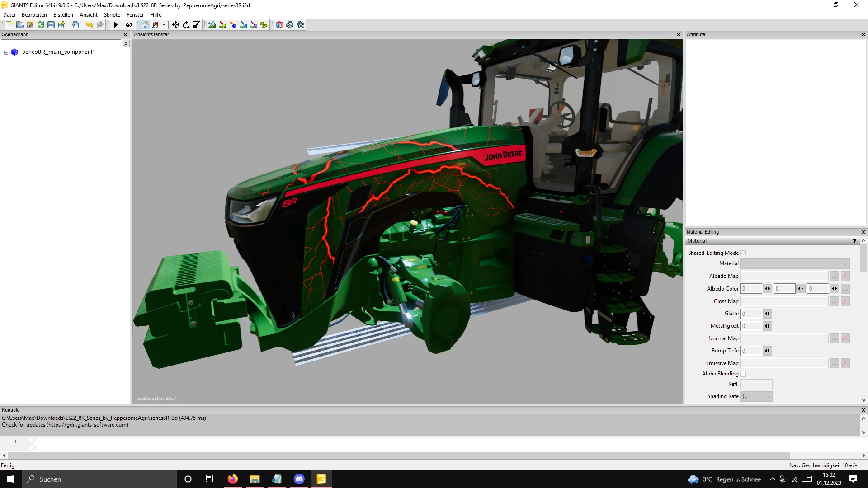Screen dimensions: 868x488
Task: Select the Translate move tool
Action: click(x=176, y=25)
